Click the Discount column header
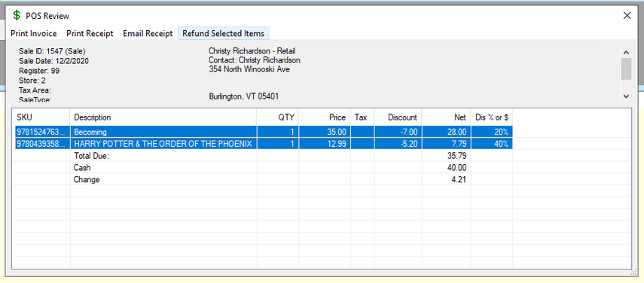Viewport: 644px width, 283px height. [x=398, y=117]
